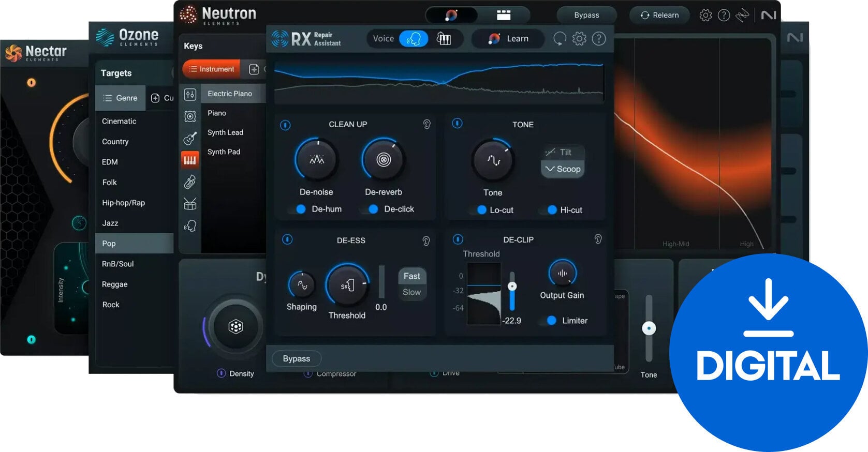Screen dimensions: 868x452
Task: Open RX Repair Assistant help icon
Action: (x=599, y=39)
